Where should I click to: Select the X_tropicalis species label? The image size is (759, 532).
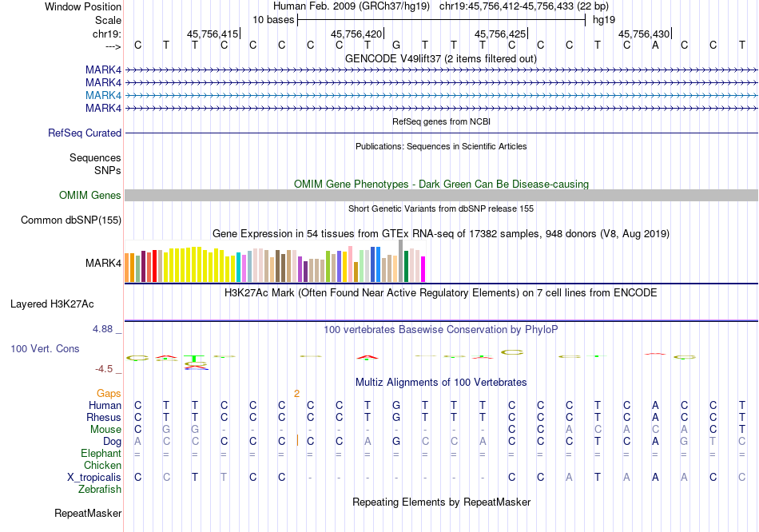point(94,478)
